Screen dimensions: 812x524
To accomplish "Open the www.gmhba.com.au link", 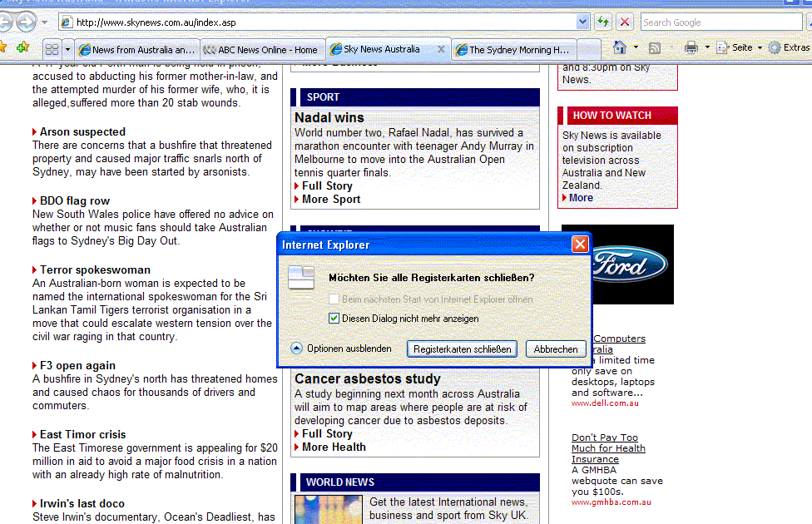I will [611, 502].
